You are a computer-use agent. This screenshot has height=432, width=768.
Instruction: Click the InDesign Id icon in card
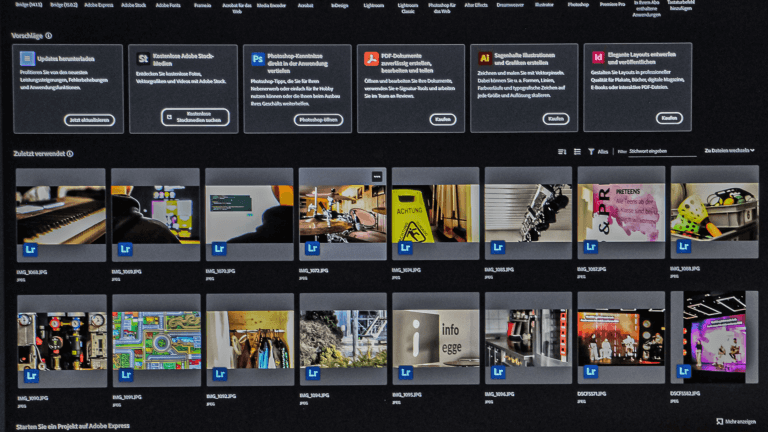pos(598,58)
